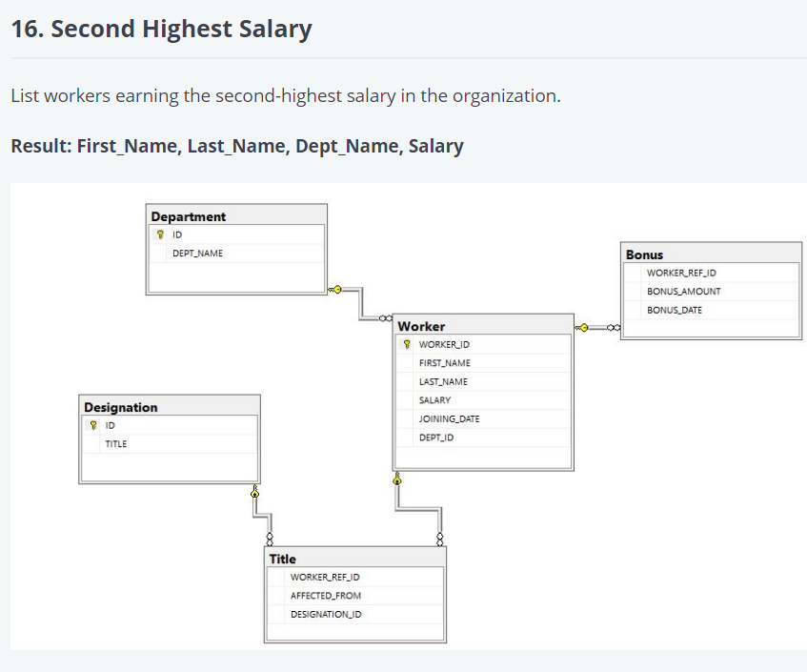Select the key symbol on Worker-Bonus connector
Screen dimensions: 807x672
tap(582, 326)
